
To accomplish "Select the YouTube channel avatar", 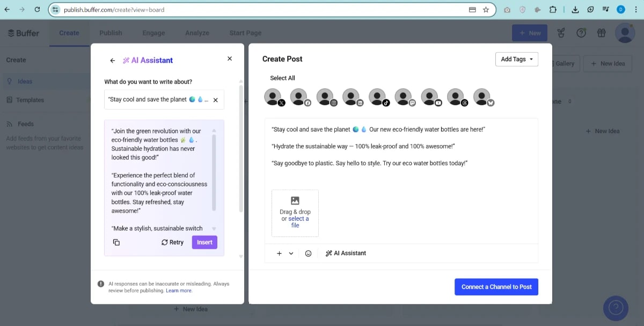I will coord(430,96).
